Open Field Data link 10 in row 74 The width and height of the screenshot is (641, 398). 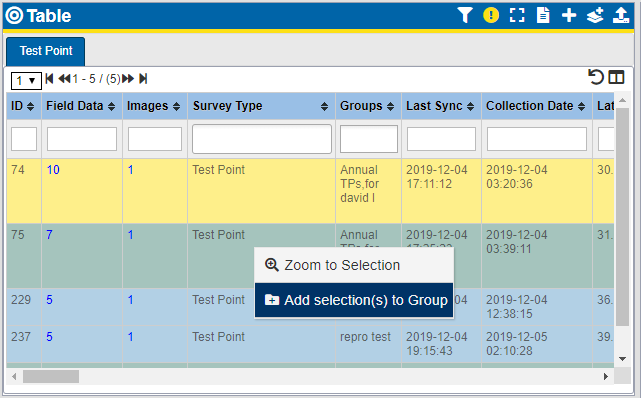pos(53,170)
